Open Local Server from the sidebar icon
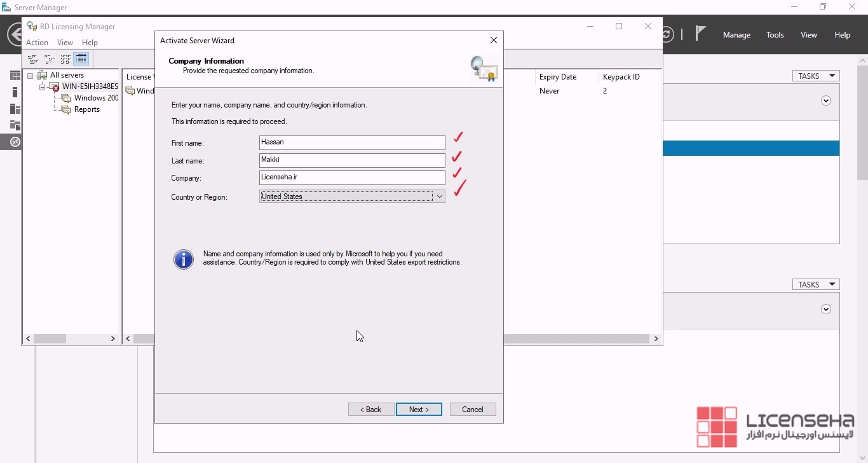 (x=15, y=92)
